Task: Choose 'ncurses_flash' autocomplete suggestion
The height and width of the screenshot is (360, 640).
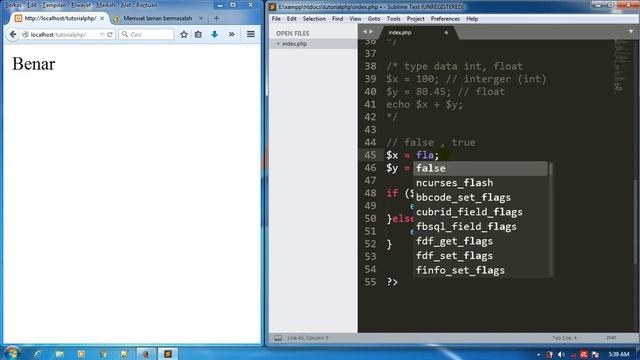Action: coord(480,183)
